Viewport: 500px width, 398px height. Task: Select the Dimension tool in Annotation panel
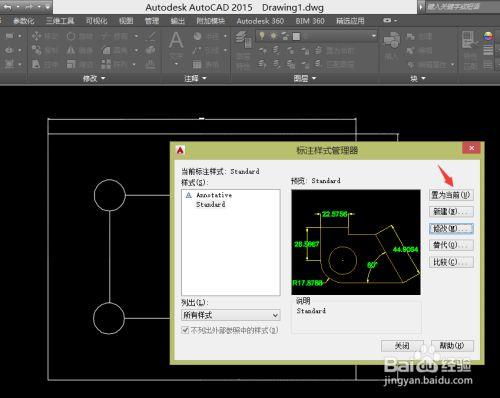click(x=207, y=36)
